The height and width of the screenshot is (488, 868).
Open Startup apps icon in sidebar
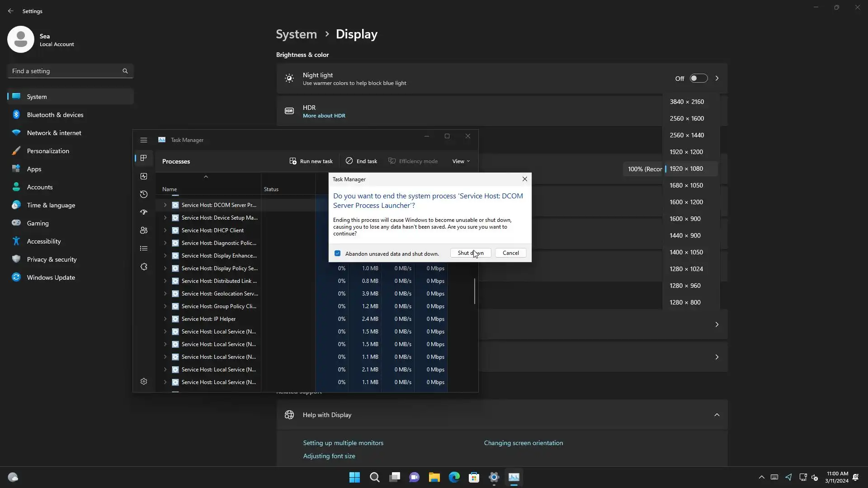[144, 212]
